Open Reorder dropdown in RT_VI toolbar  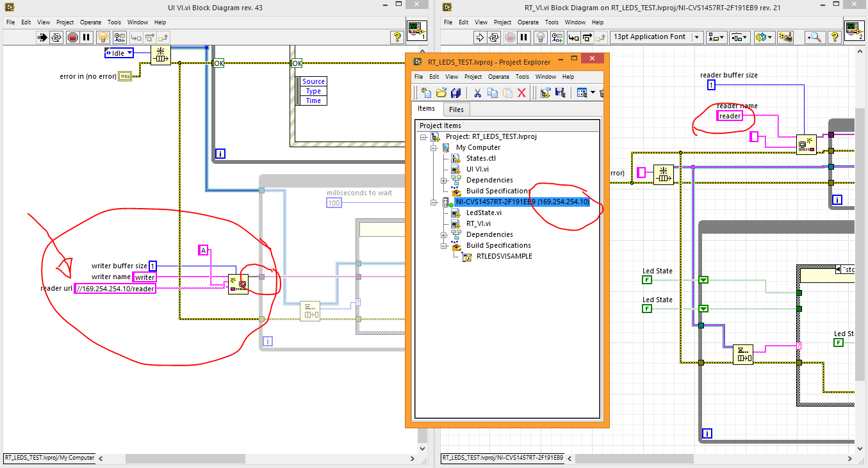[764, 37]
